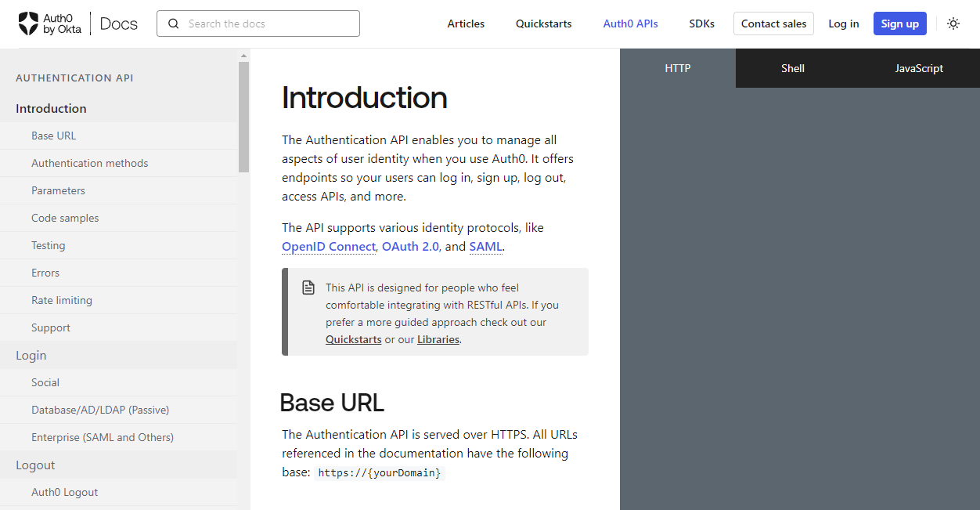Switch to the JavaScript code tab
Image resolution: width=980 pixels, height=510 pixels.
(918, 68)
